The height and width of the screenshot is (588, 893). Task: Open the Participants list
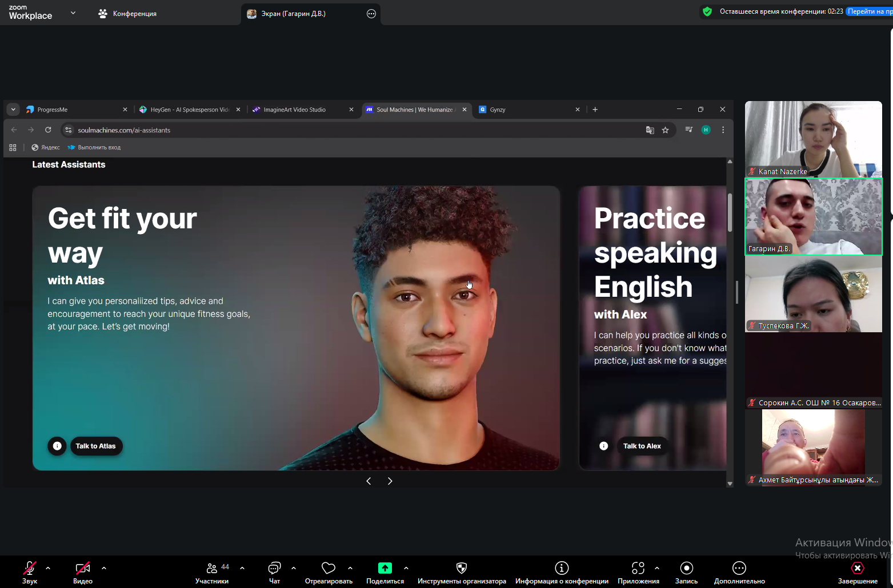pos(212,568)
